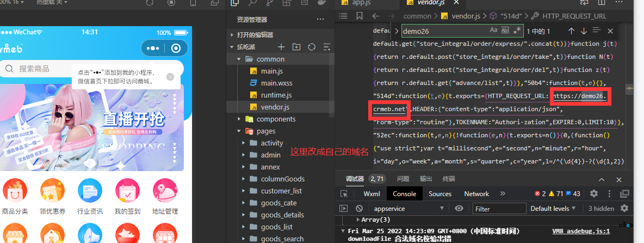
Task: Click the bookmark icon in editor breadcrumb bar
Action: tap(360, 16)
